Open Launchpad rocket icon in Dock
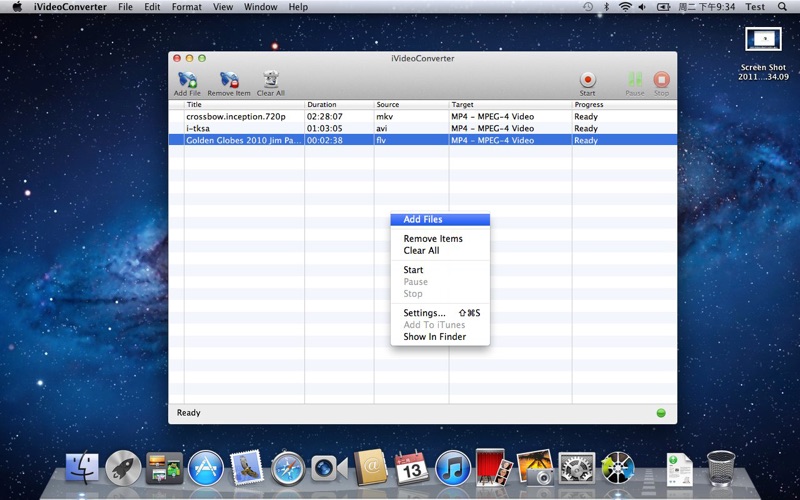Viewport: 800px width, 500px height. [x=123, y=467]
